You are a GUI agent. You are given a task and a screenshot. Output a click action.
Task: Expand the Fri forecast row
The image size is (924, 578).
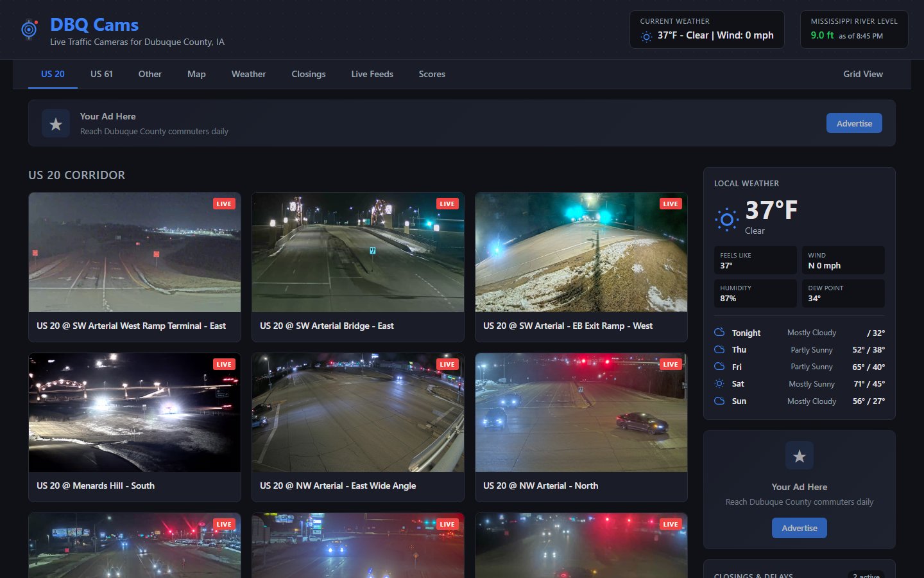[x=799, y=366]
